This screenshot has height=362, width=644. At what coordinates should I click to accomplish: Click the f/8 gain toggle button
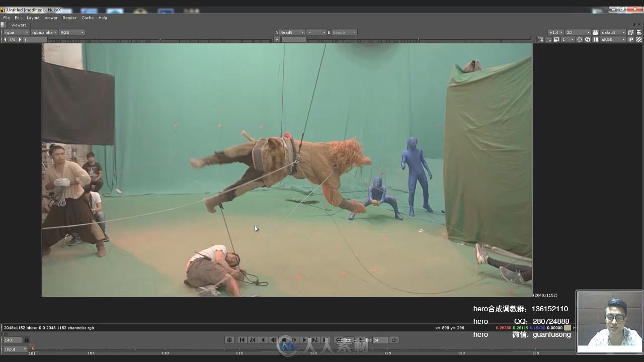[x=13, y=39]
